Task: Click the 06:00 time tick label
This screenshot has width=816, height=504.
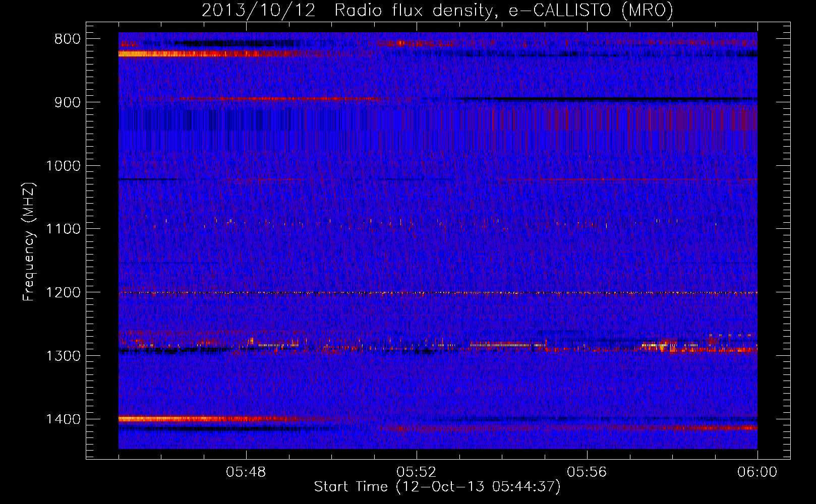Action: click(x=757, y=472)
